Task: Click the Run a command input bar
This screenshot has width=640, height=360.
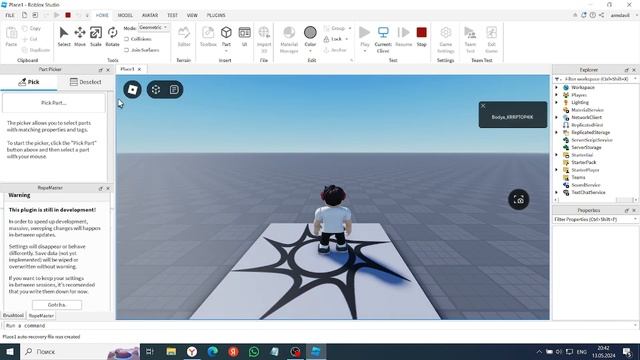Action: 320,326
